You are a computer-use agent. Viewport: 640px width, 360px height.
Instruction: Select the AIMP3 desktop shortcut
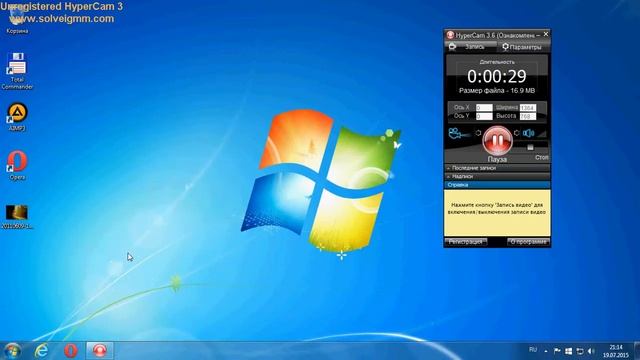17,117
